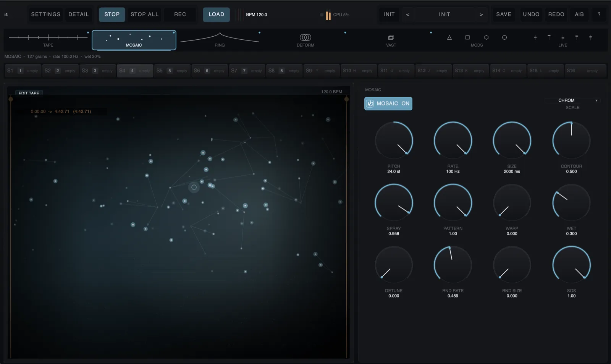
Task: Click the RATE knob
Action: [x=453, y=141]
